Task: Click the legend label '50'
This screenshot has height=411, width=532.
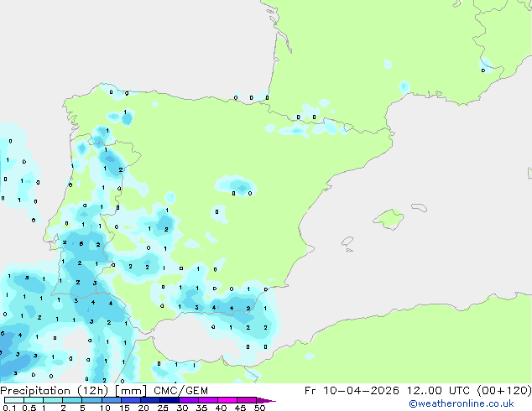Action: [260, 408]
